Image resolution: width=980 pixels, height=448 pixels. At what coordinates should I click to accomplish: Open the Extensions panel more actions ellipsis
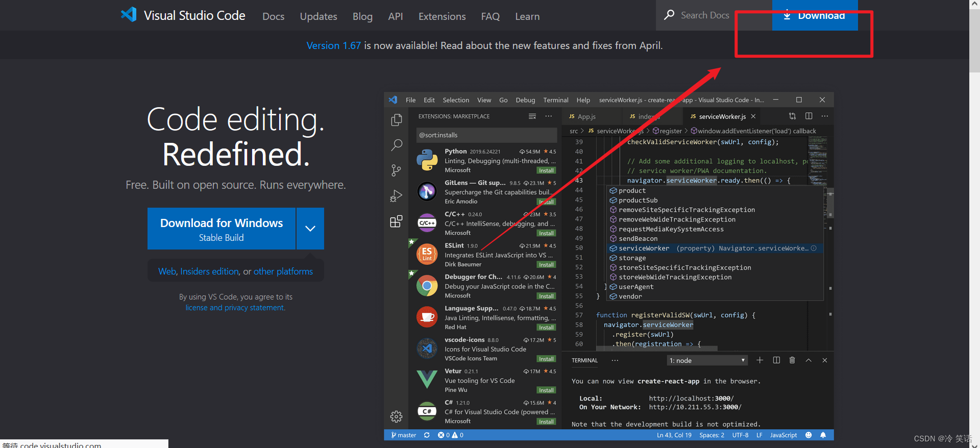pos(549,116)
